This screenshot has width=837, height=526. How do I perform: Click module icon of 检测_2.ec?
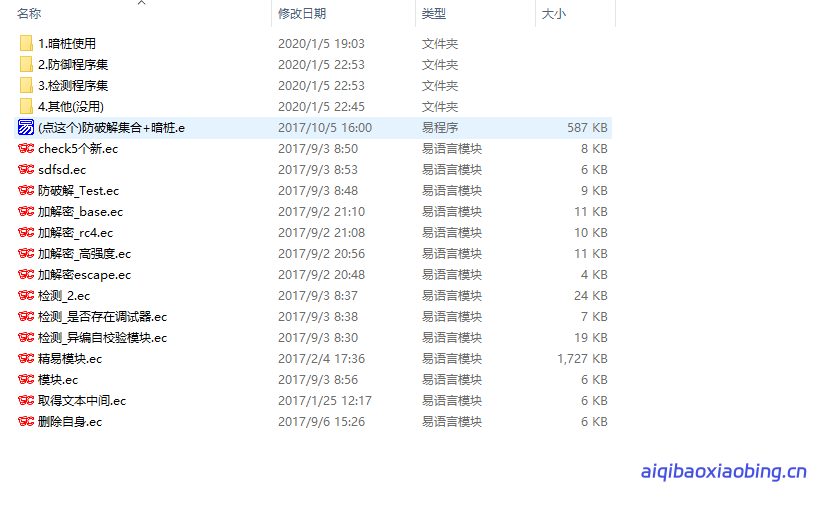pyautogui.click(x=26, y=295)
